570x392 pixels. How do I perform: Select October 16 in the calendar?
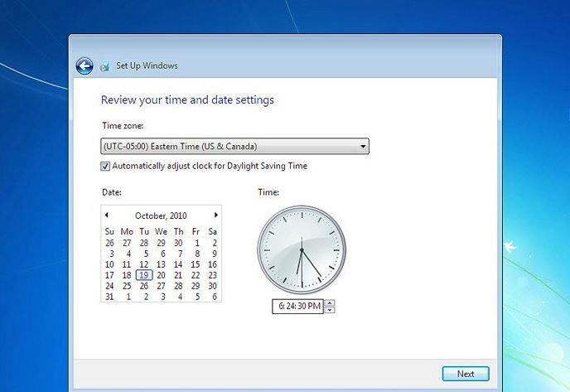click(213, 264)
